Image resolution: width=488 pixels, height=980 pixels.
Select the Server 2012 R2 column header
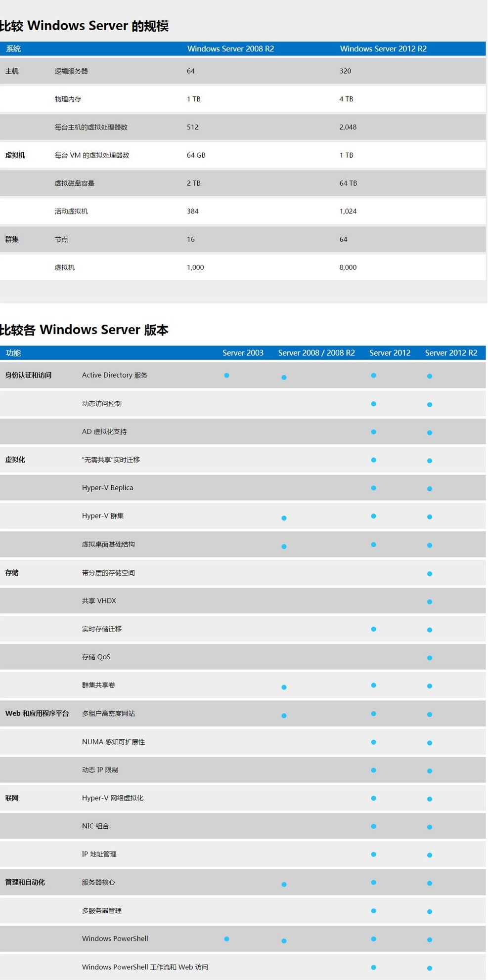[451, 353]
